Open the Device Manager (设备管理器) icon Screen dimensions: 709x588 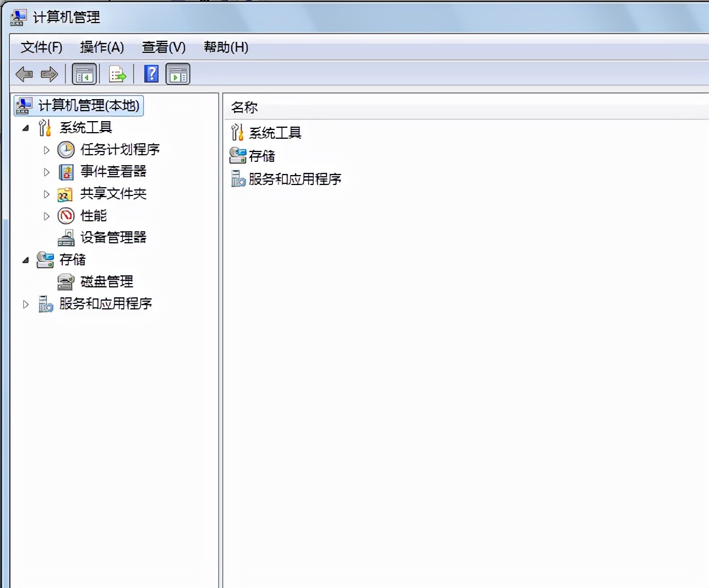tap(66, 238)
